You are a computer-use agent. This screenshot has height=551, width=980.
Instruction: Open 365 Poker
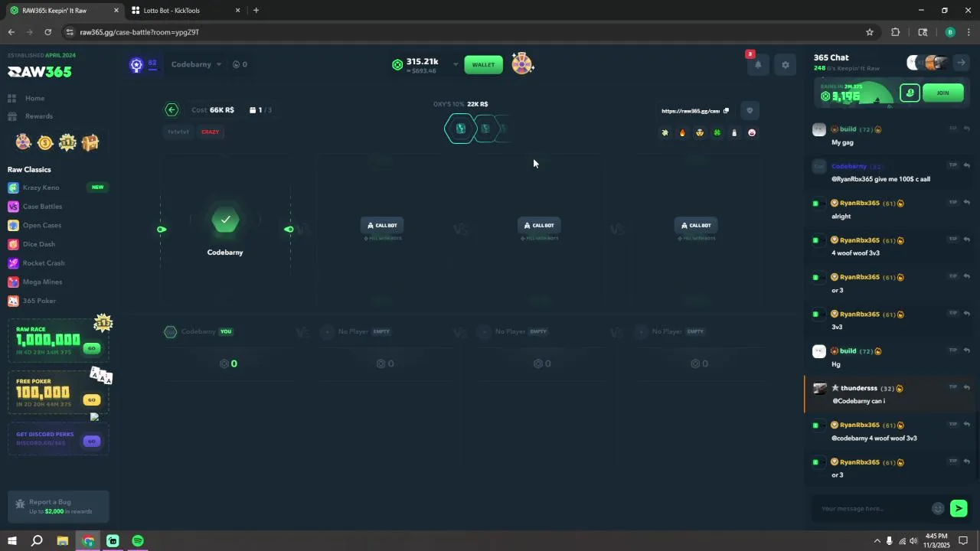pyautogui.click(x=39, y=301)
